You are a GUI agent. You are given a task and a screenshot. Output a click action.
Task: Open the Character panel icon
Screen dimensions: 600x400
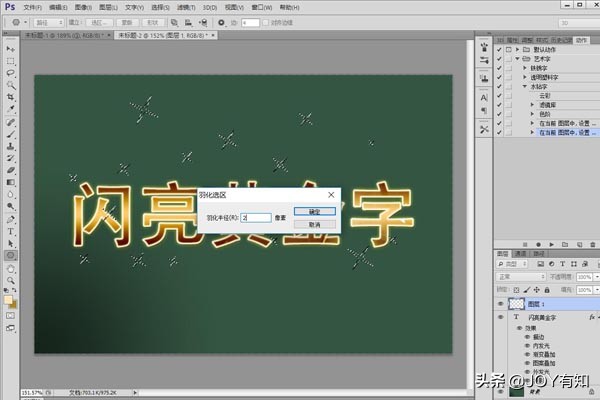[484, 98]
